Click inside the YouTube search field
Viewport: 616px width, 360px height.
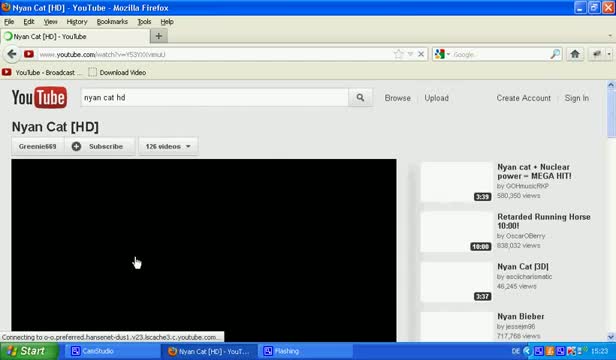(214, 97)
